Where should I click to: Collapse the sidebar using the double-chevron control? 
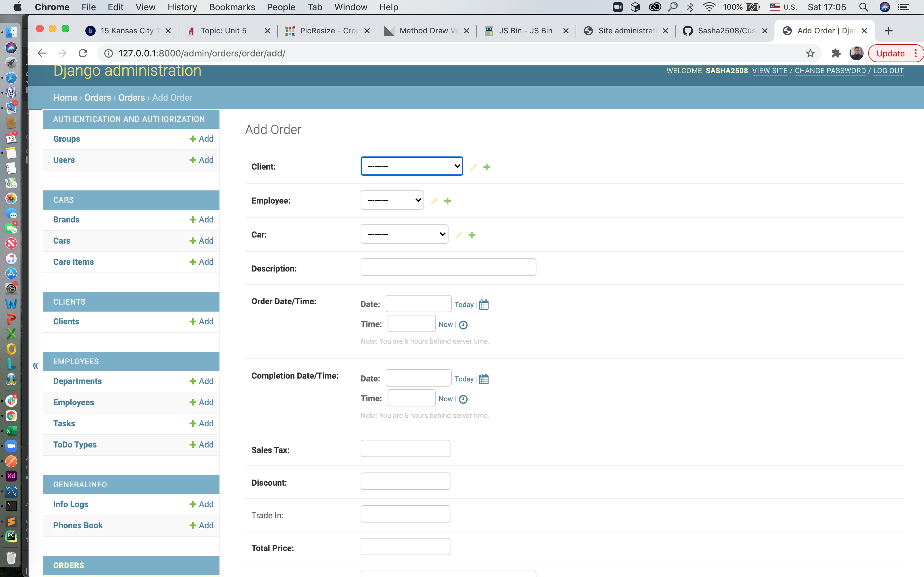[x=35, y=365]
